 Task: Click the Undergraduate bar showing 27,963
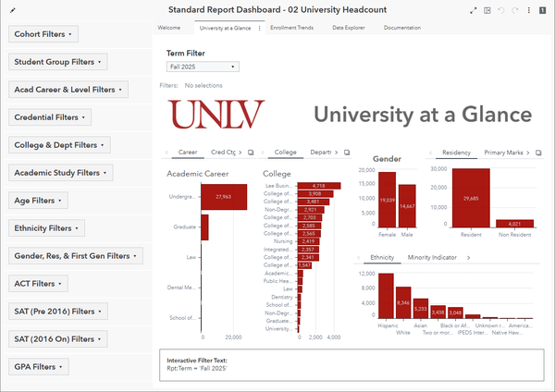click(x=224, y=197)
